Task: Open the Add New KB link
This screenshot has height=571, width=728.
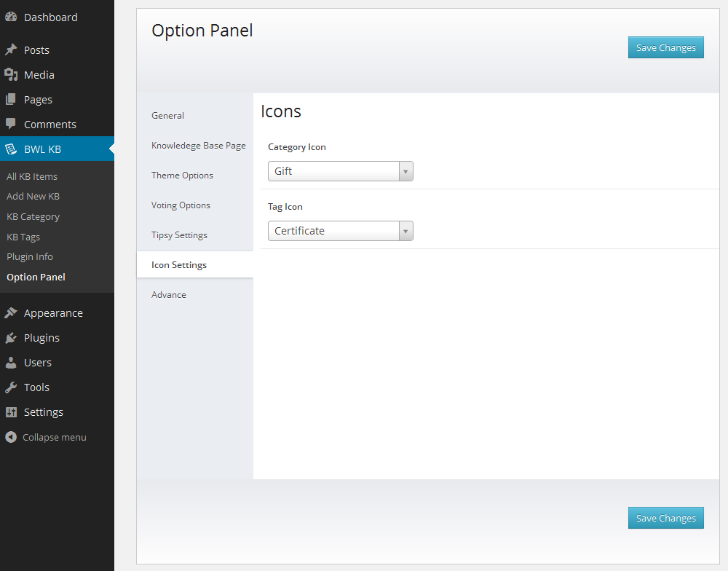Action: point(33,196)
